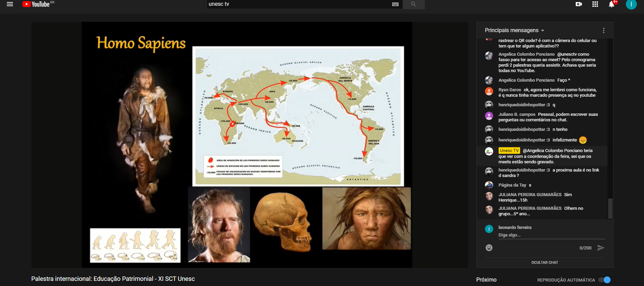Open the on-screen keyboard icon in search

(395, 4)
